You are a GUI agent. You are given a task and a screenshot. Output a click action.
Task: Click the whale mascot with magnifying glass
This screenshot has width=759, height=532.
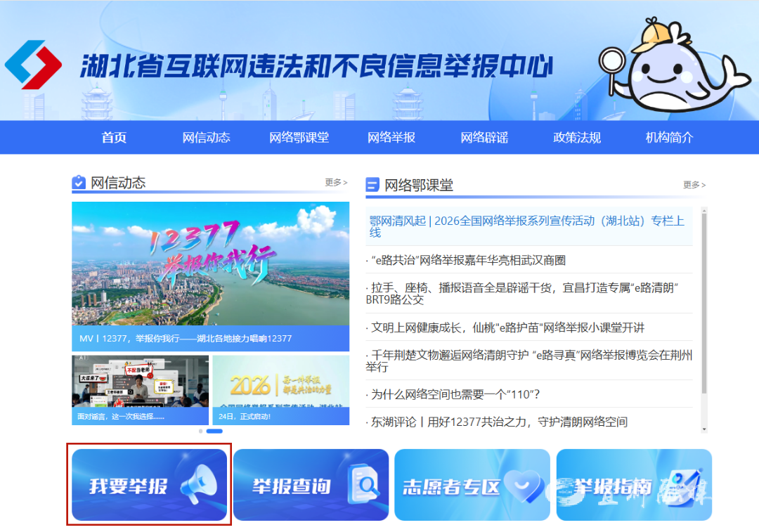(x=674, y=65)
